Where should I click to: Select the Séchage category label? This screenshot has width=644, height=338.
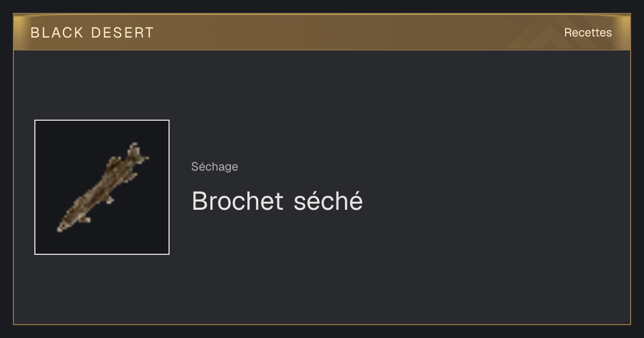click(x=215, y=167)
